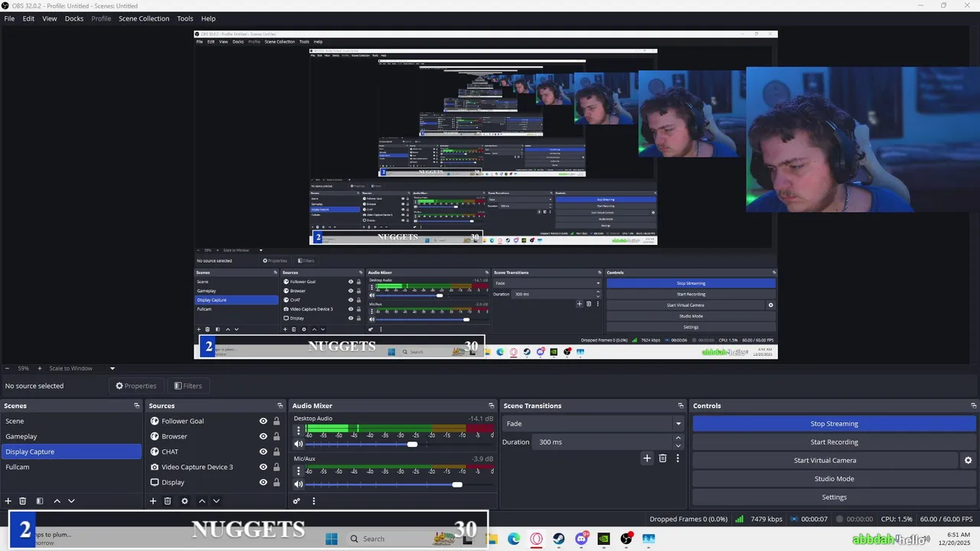Move scene down using Scenes down arrow
The width and height of the screenshot is (980, 551).
pyautogui.click(x=71, y=500)
